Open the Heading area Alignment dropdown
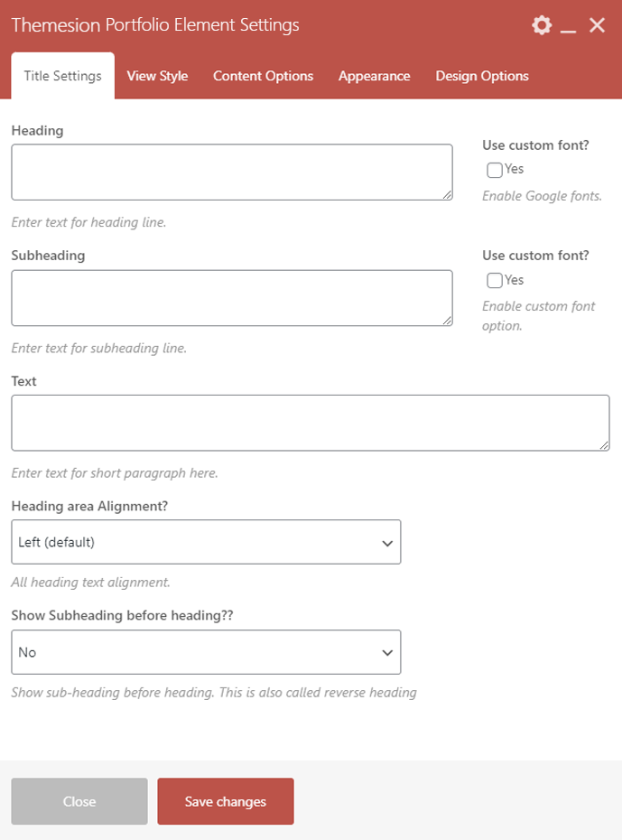The width and height of the screenshot is (622, 840). [x=206, y=542]
